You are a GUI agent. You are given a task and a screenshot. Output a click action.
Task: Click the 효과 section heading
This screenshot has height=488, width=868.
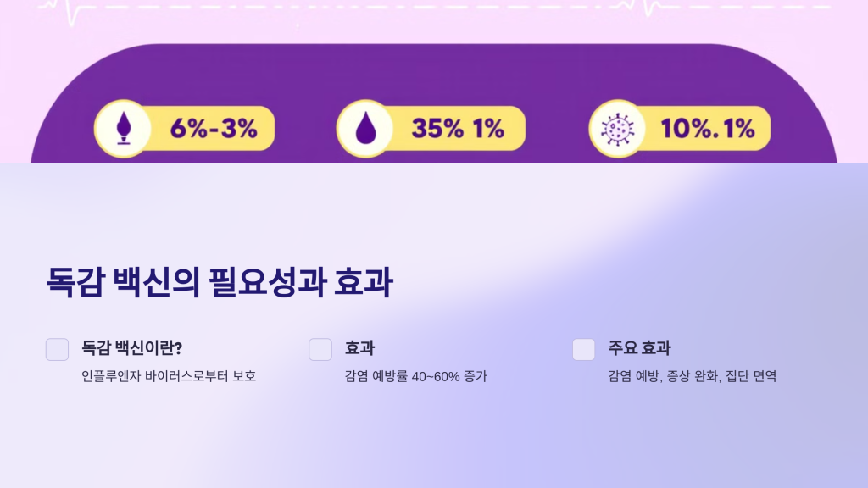point(359,348)
